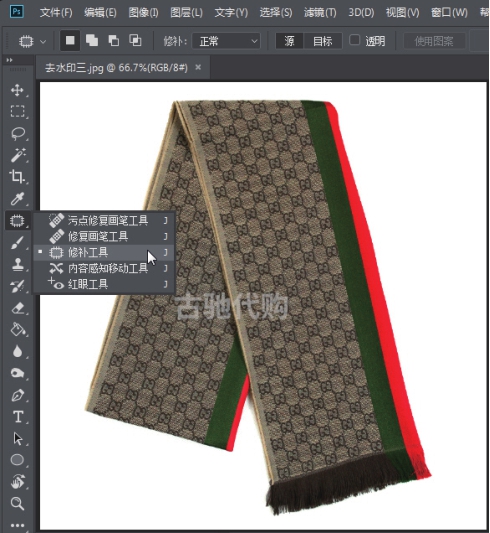Switch patch mode to 目标

point(322,41)
